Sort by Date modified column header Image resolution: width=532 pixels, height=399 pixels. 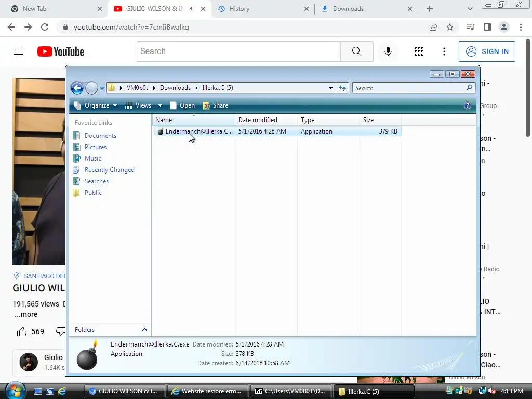point(266,120)
